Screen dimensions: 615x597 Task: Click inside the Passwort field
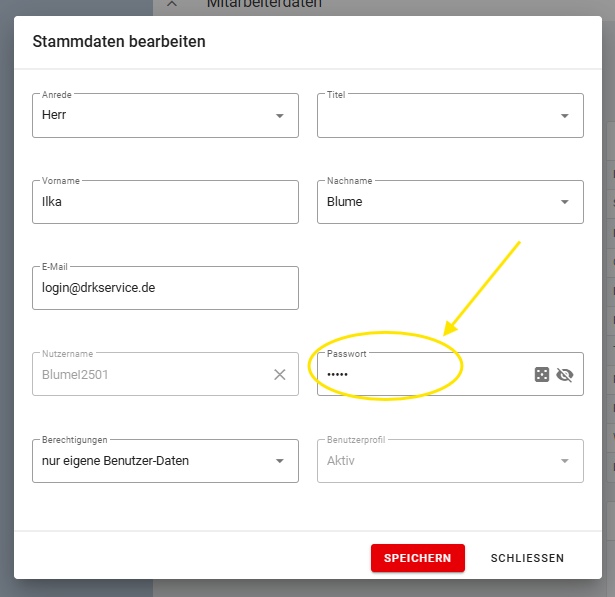pyautogui.click(x=420, y=375)
